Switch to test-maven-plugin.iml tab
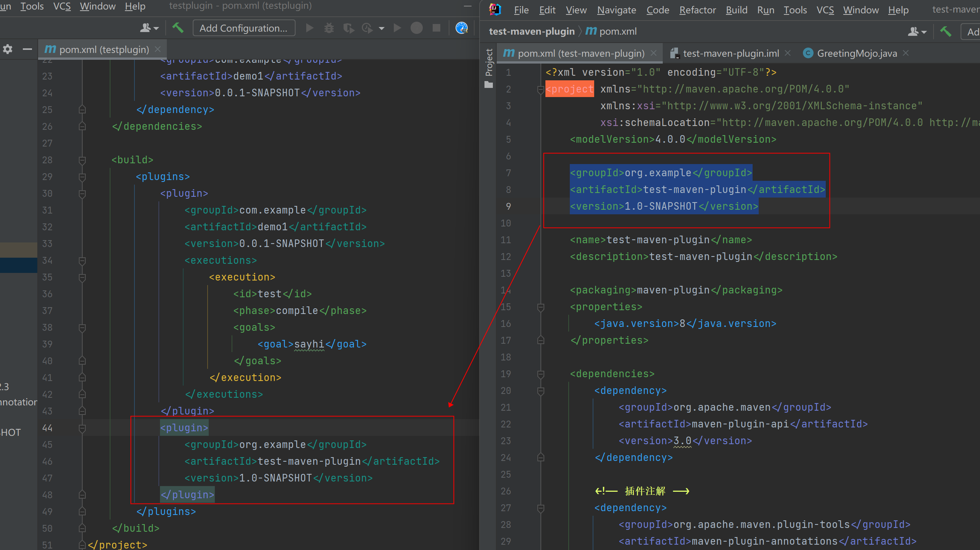The height and width of the screenshot is (550, 980). (x=731, y=53)
